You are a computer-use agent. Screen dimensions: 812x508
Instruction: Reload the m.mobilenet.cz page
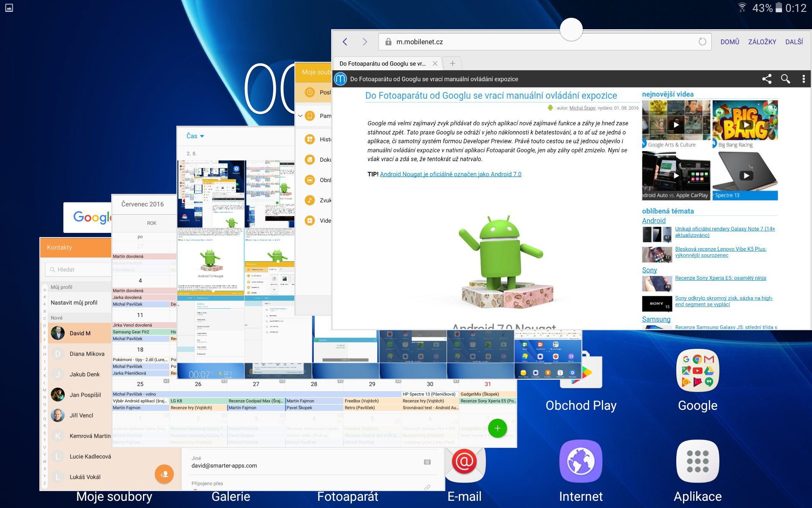click(702, 41)
